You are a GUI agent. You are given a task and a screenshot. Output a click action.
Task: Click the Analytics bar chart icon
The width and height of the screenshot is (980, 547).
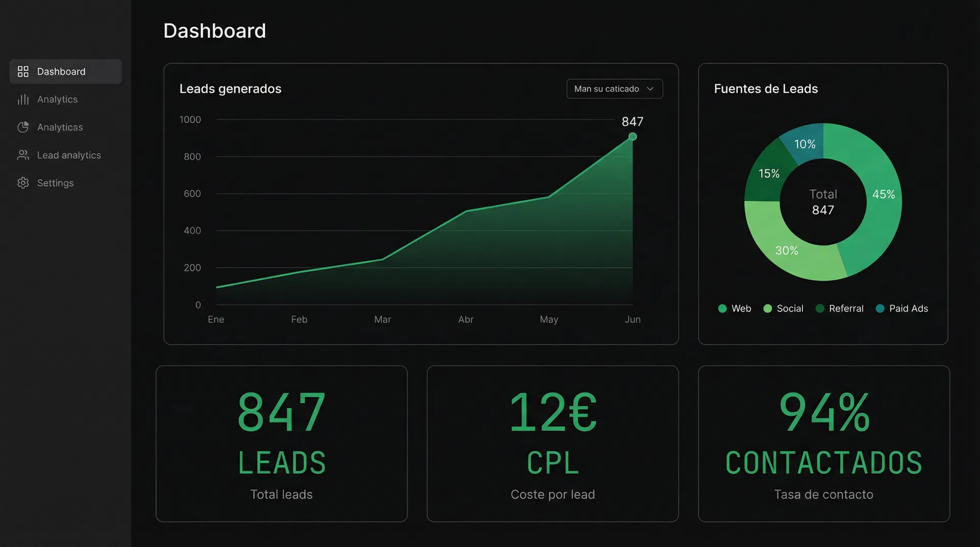coord(23,100)
